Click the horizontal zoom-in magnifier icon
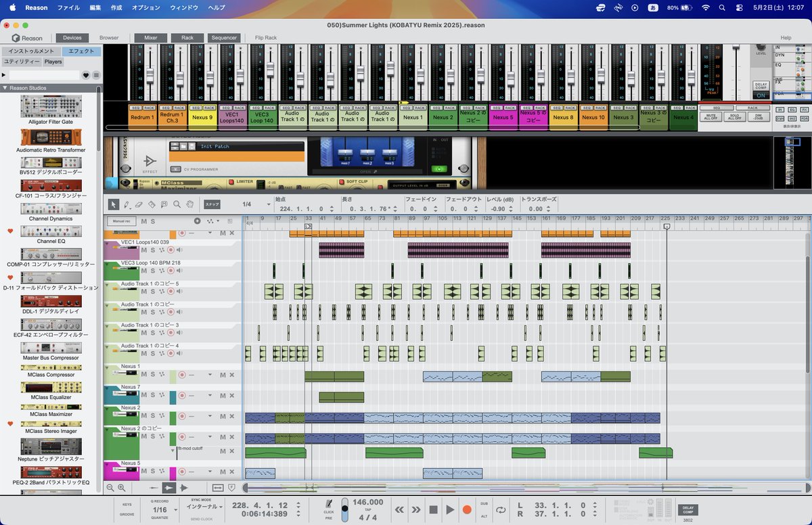The height and width of the screenshot is (525, 812). click(122, 487)
